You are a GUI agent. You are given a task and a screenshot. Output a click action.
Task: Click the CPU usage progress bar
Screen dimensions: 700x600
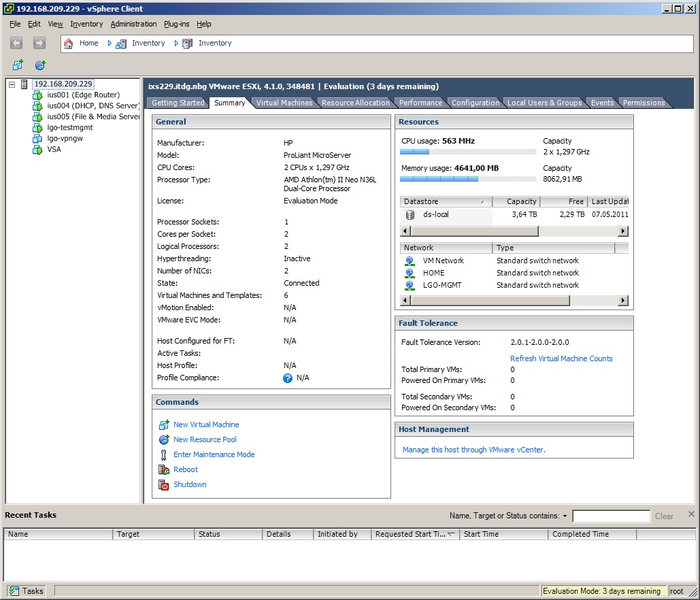tap(468, 152)
